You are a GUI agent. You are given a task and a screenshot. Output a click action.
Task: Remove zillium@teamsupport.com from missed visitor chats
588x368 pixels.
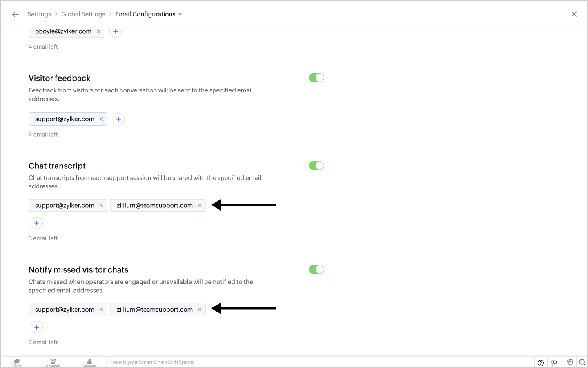point(200,310)
